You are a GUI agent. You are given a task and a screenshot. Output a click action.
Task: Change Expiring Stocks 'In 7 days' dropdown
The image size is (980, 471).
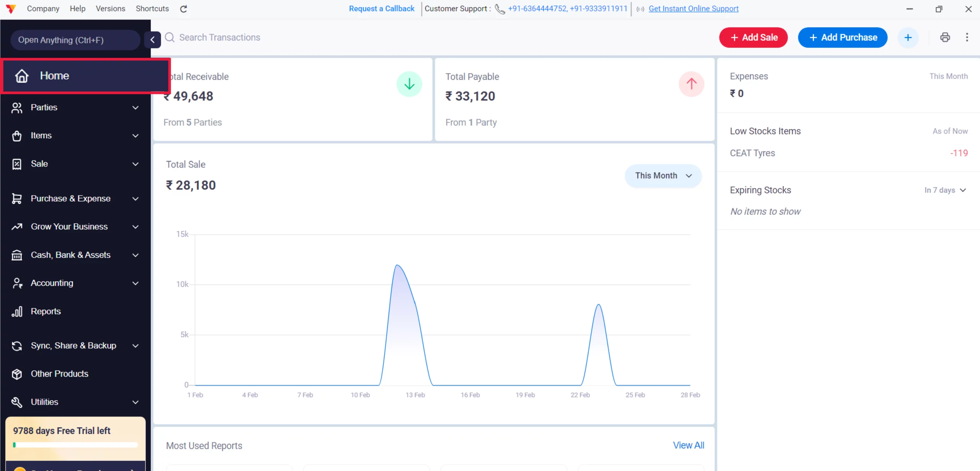(x=945, y=190)
